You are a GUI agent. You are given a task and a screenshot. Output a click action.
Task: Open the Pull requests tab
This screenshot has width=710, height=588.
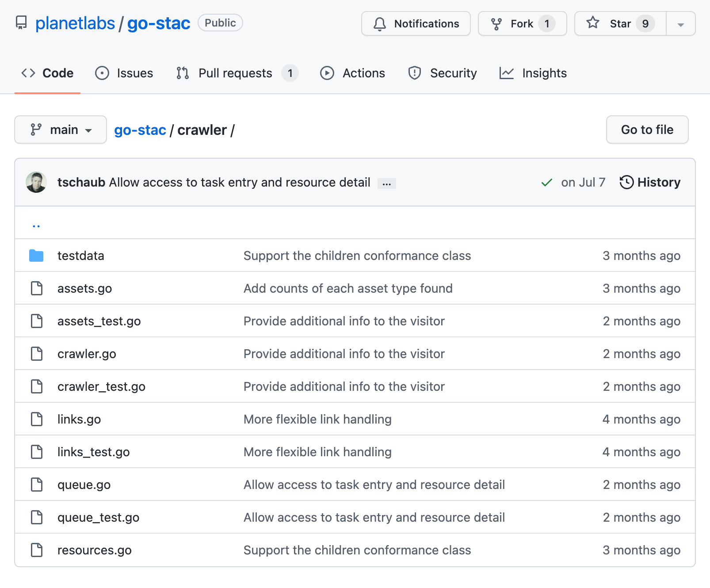tap(237, 73)
